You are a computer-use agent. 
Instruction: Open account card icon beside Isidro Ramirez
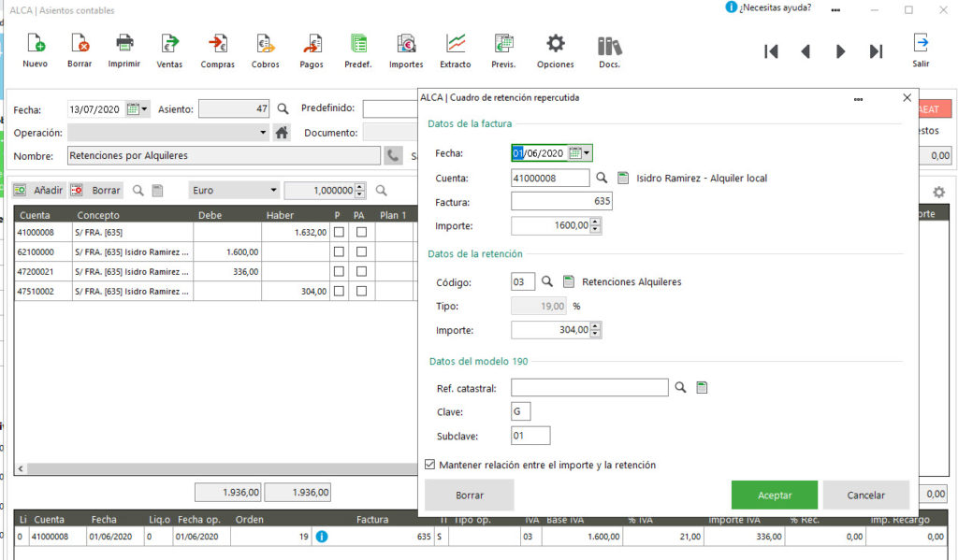622,178
